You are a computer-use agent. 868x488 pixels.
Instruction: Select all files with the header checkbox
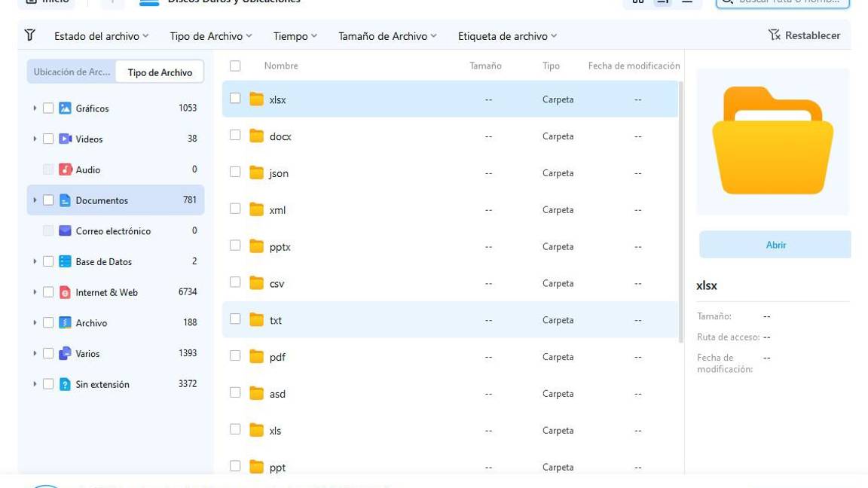pos(235,66)
